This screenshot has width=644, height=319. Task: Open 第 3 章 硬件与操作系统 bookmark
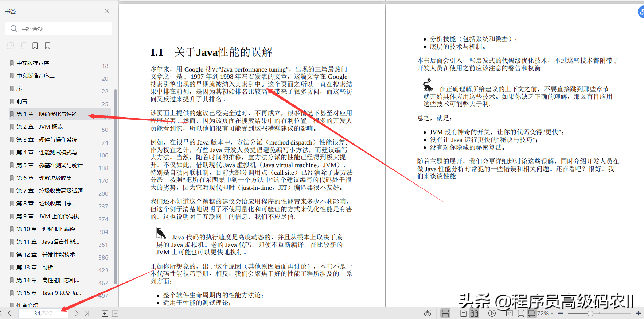[47, 140]
